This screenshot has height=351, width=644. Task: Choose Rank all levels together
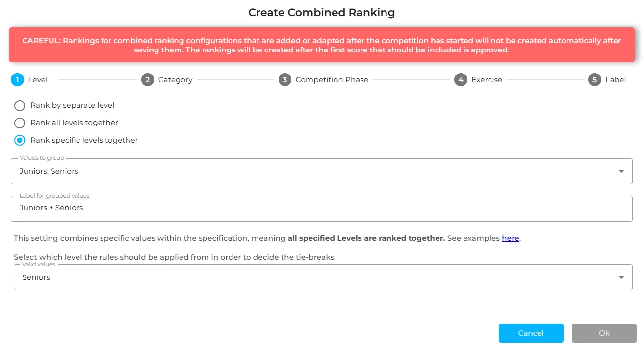click(20, 123)
